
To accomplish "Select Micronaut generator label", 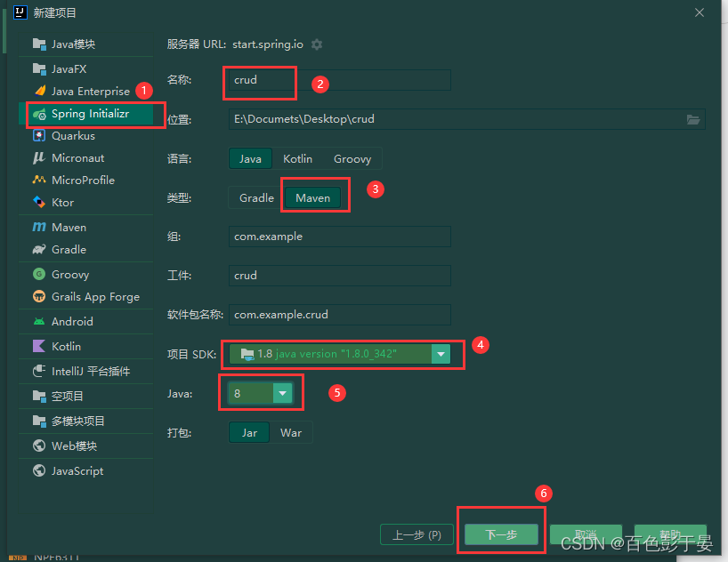I will [78, 158].
